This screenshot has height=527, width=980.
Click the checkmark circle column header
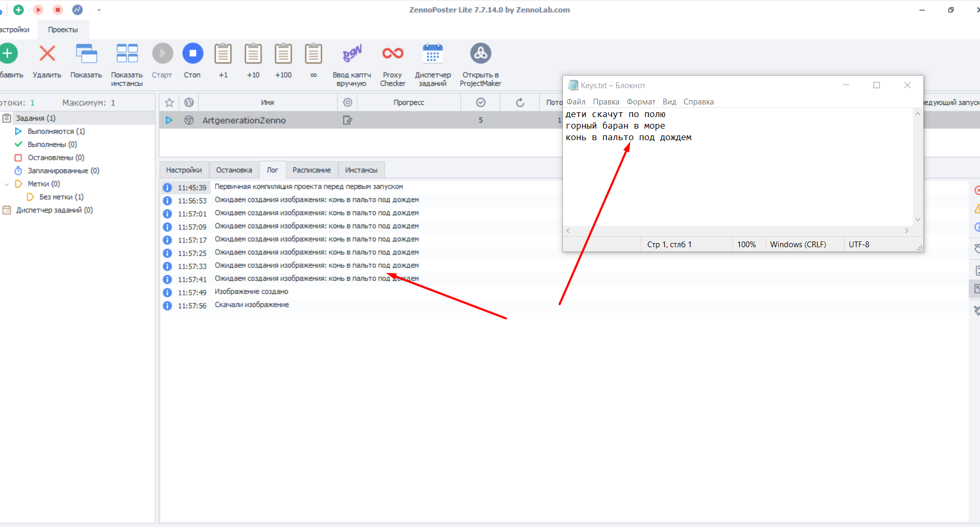coord(481,102)
